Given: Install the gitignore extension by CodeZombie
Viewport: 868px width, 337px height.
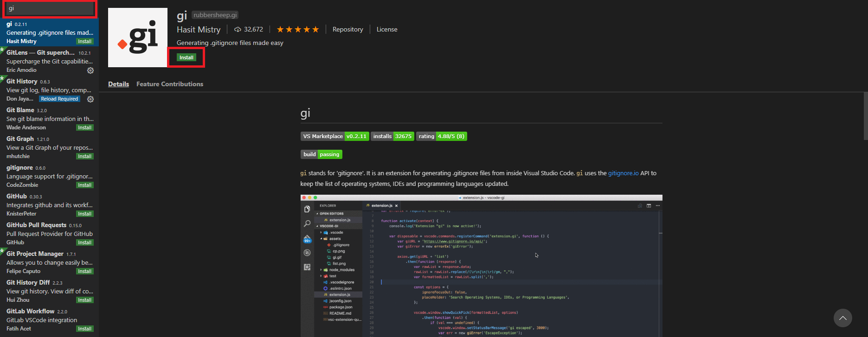Looking at the screenshot, I should pos(85,185).
